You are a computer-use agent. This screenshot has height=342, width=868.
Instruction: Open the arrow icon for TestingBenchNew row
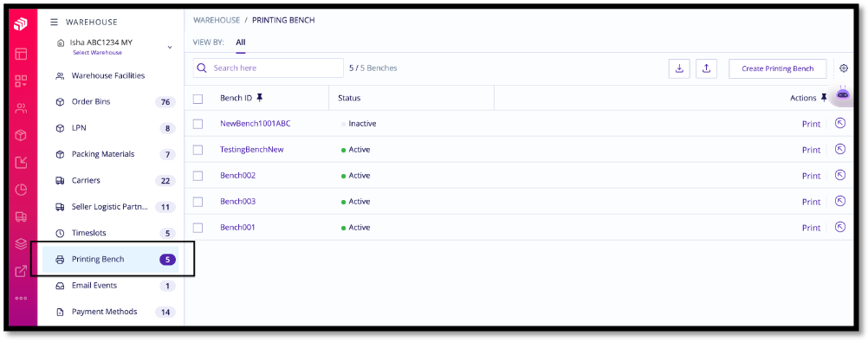point(840,149)
